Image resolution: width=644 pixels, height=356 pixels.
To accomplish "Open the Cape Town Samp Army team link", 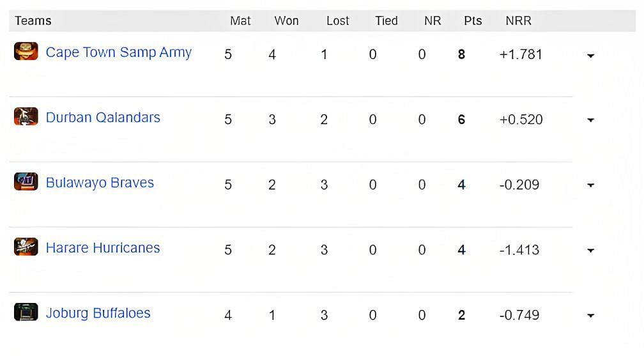I will point(119,52).
